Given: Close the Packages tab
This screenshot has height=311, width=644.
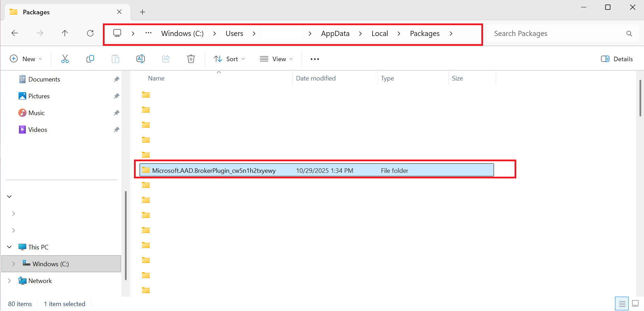Looking at the screenshot, I should pos(119,12).
